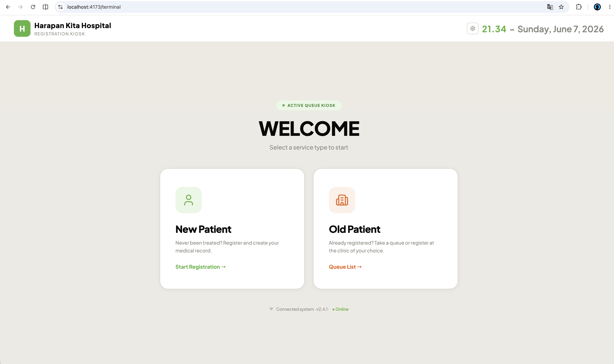614x364 pixels.
Task: Click Start Registration link
Action: [200, 267]
